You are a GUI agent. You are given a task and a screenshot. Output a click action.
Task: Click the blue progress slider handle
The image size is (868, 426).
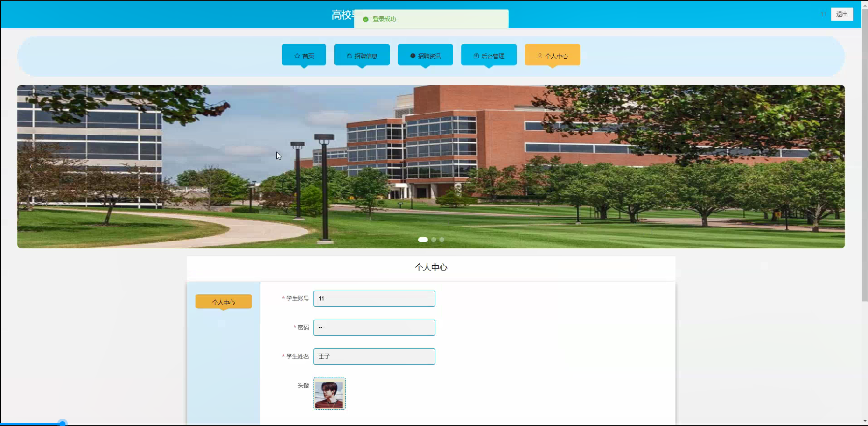coord(63,423)
